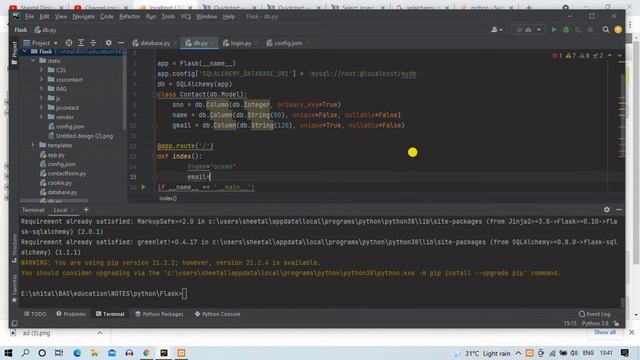This screenshot has height=360, width=640.
Task: Open Microsoft Edge from taskbar
Action: [77, 353]
